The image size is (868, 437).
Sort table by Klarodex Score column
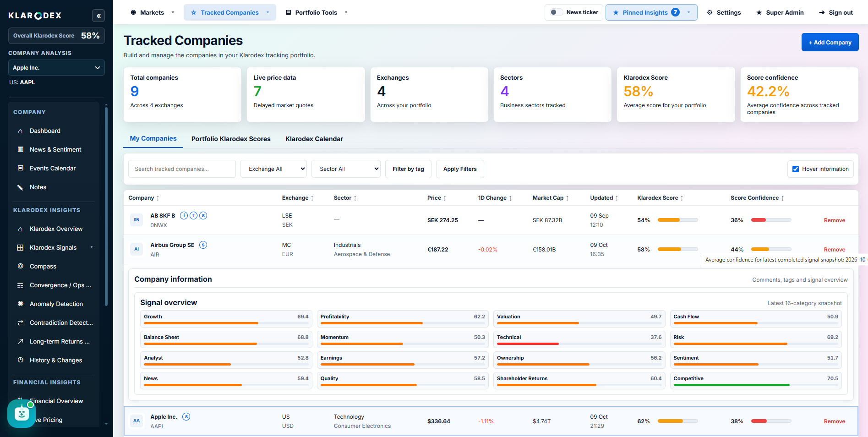(x=660, y=198)
